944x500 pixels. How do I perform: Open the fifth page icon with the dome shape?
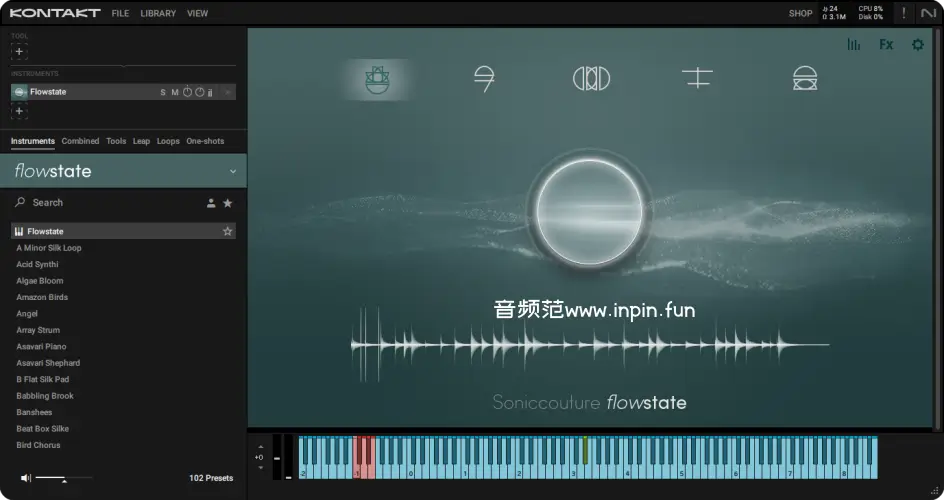[805, 79]
